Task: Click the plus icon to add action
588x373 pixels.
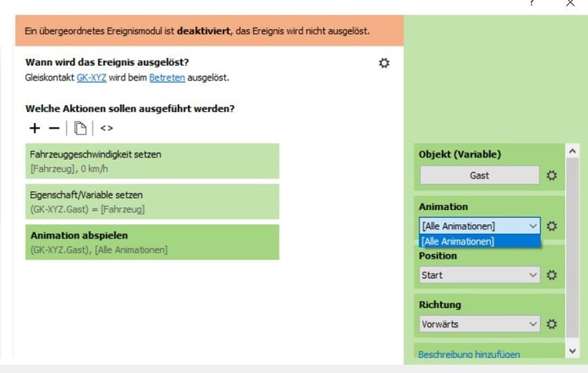Action: (35, 129)
